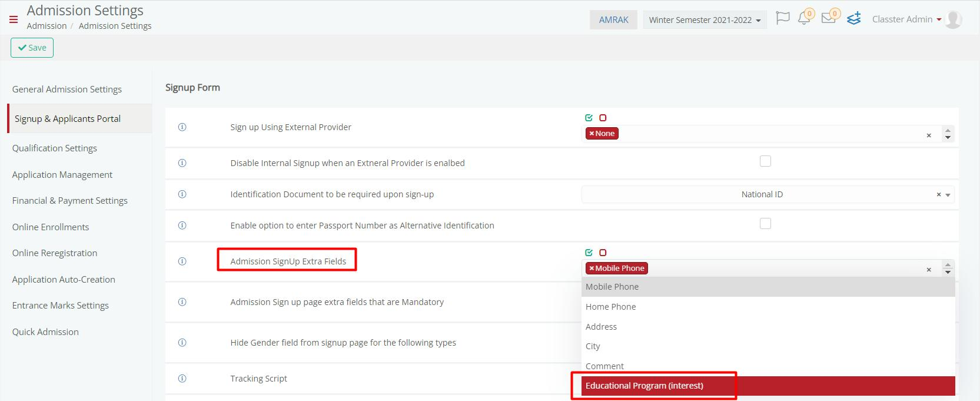
Task: Select-all green check icon for Extra Fields
Action: tap(589, 253)
